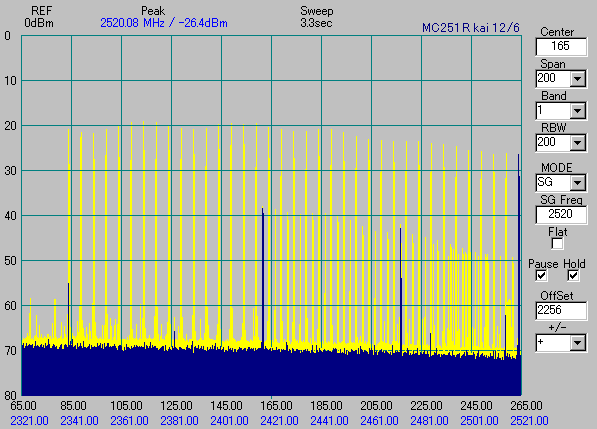Enable the Flat checkbox
This screenshot has height=429, width=597.
(x=557, y=244)
